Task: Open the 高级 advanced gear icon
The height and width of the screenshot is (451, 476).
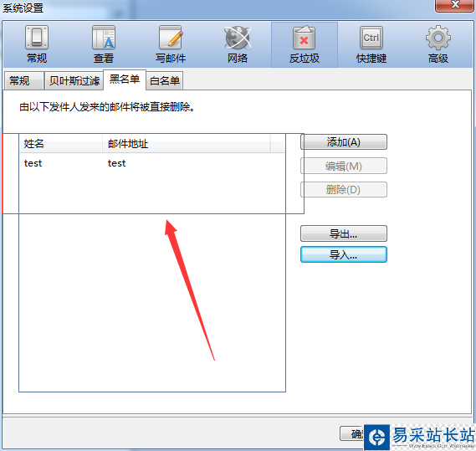Action: (x=438, y=44)
